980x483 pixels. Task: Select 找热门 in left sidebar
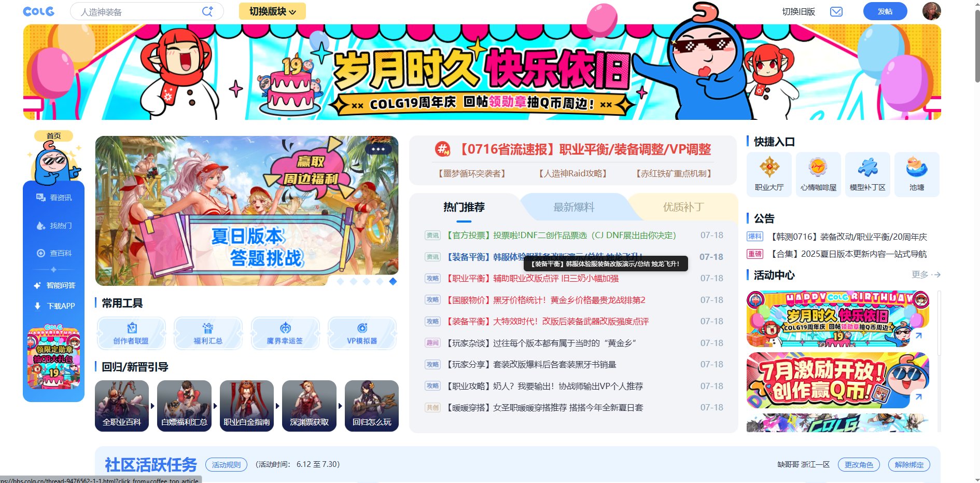click(54, 226)
